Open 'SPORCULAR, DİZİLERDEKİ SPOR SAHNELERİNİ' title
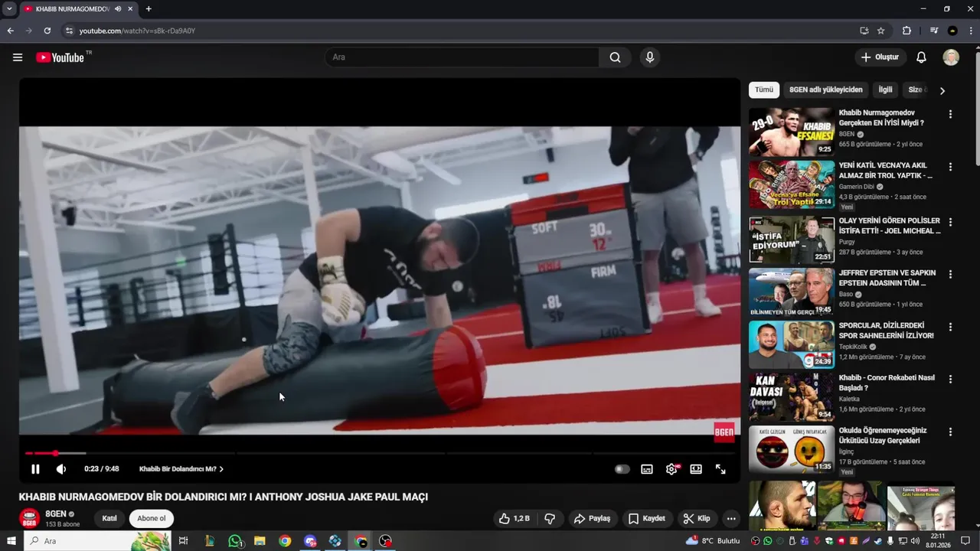 886,330
